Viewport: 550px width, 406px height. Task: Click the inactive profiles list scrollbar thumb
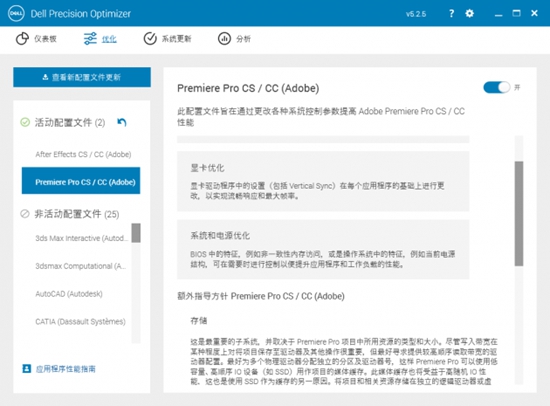136,233
